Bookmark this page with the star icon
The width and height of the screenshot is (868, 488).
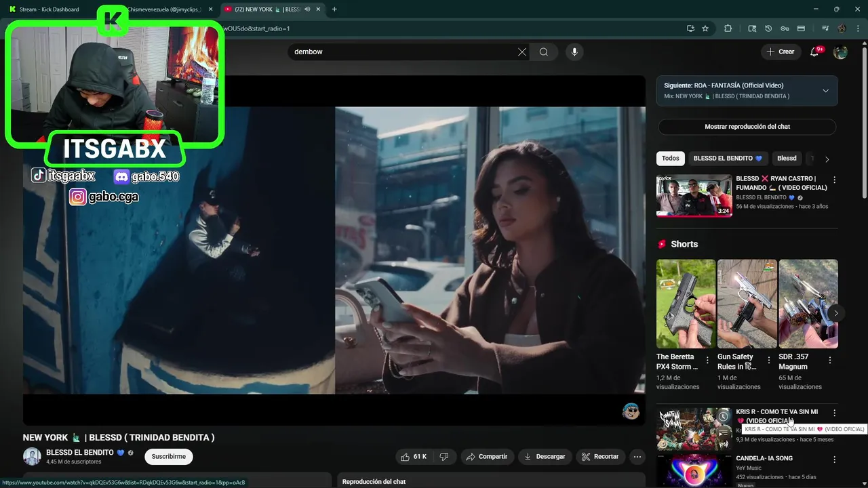pyautogui.click(x=705, y=28)
